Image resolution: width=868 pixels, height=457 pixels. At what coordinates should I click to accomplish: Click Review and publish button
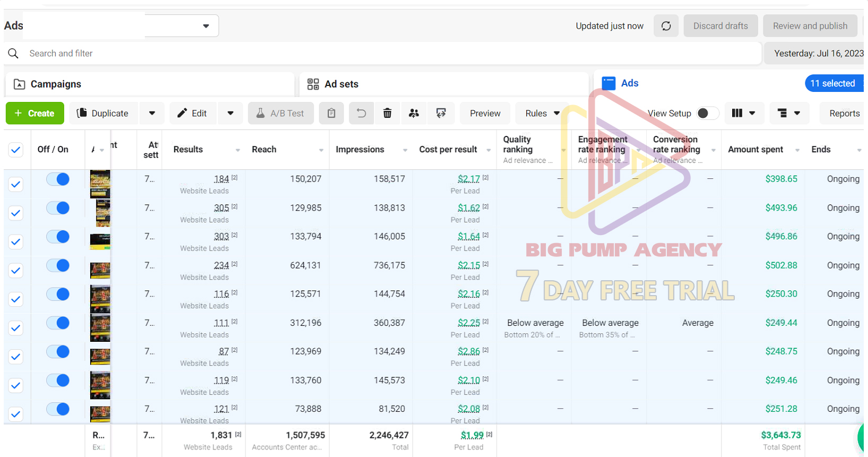coord(810,26)
